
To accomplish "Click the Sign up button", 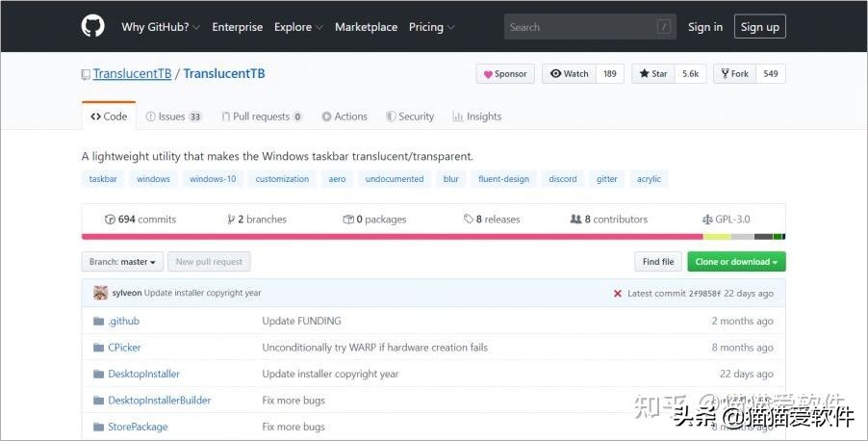I will click(x=759, y=27).
